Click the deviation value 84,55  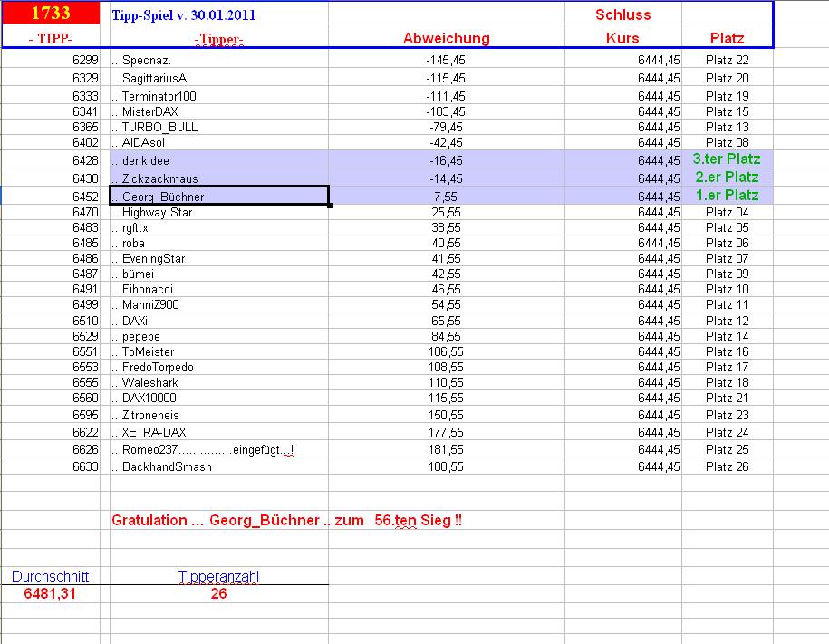click(x=446, y=336)
